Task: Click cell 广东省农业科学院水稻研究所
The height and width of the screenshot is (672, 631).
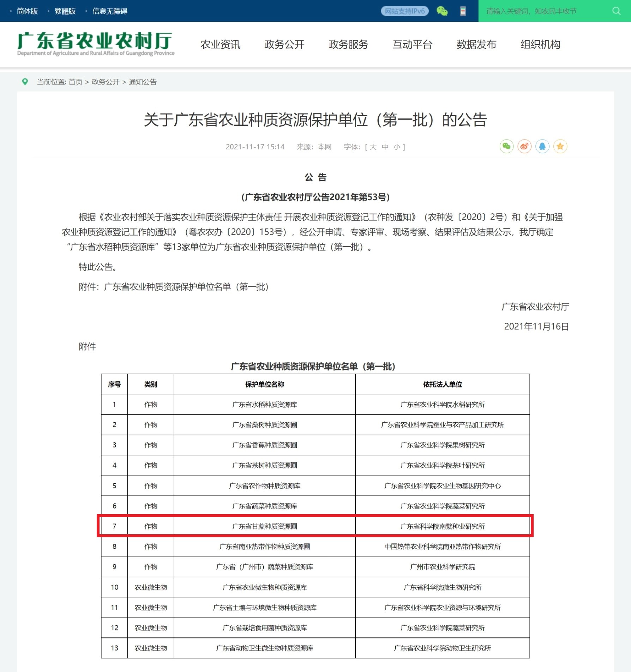Action: coord(443,404)
